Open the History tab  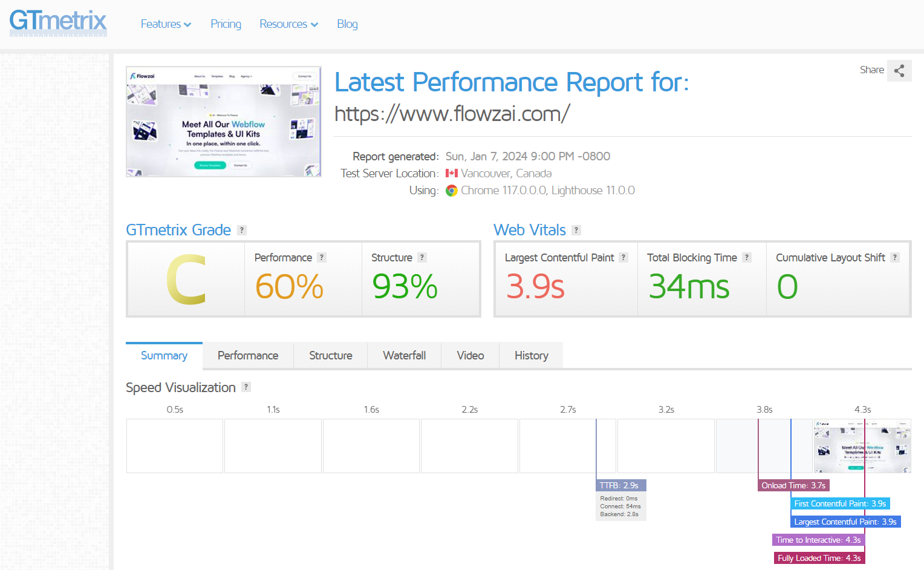(532, 355)
